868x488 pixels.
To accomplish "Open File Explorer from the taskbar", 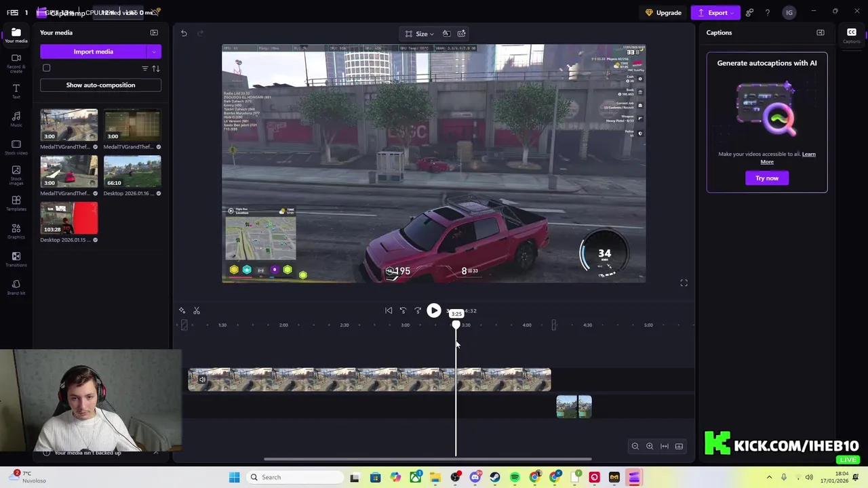I will [435, 477].
